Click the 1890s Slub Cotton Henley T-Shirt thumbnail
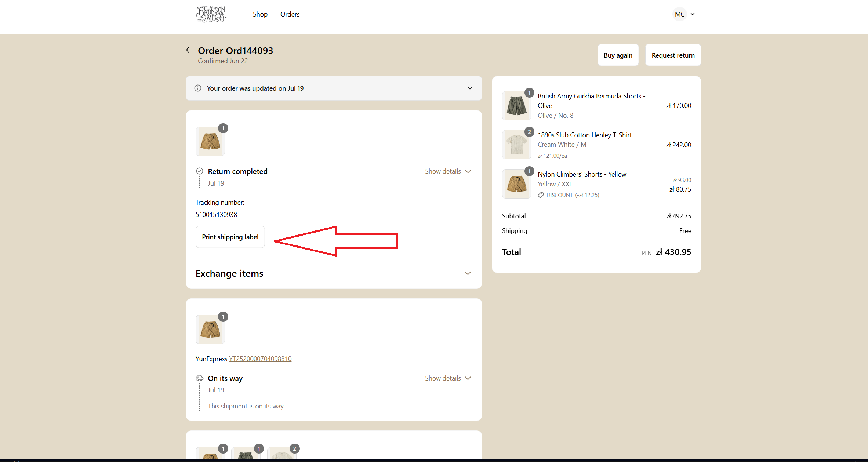The image size is (868, 462). (x=516, y=145)
